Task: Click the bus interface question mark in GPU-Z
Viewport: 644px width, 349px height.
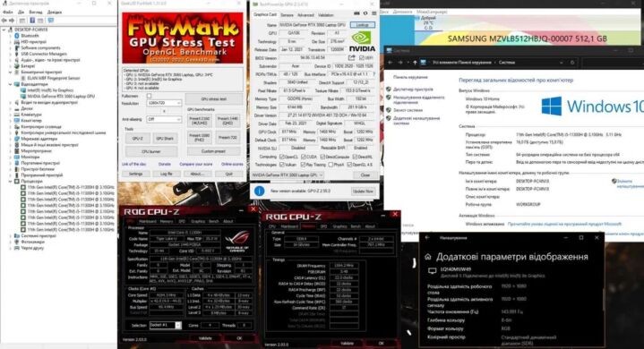Action: (374, 74)
